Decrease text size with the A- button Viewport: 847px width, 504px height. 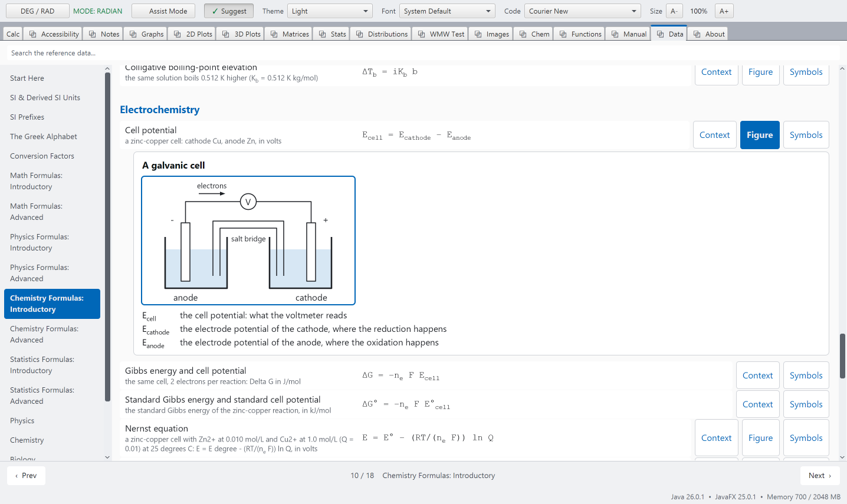(x=674, y=11)
